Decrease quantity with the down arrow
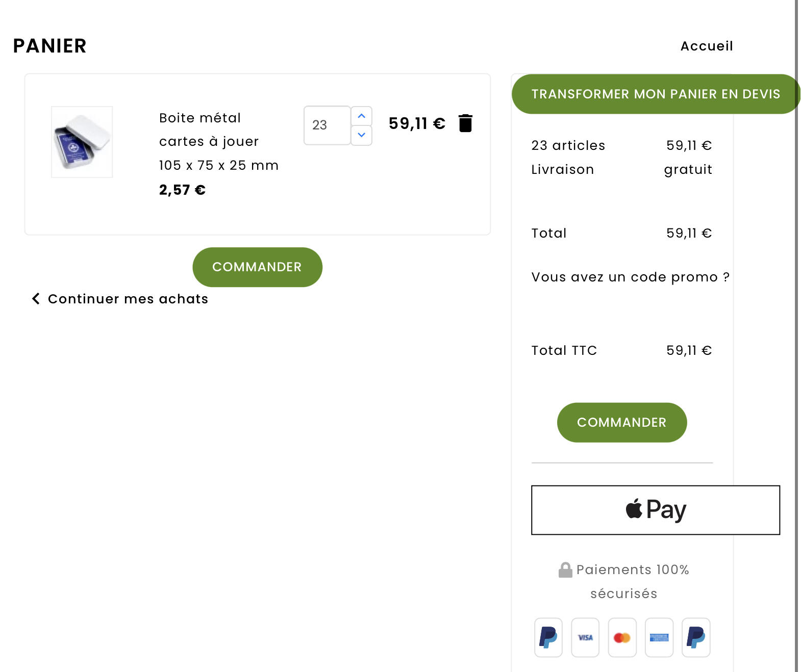801x672 pixels. coord(361,135)
